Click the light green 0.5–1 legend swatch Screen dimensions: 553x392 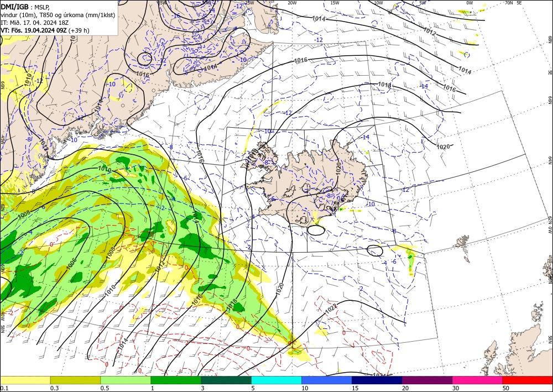[x=126, y=380]
